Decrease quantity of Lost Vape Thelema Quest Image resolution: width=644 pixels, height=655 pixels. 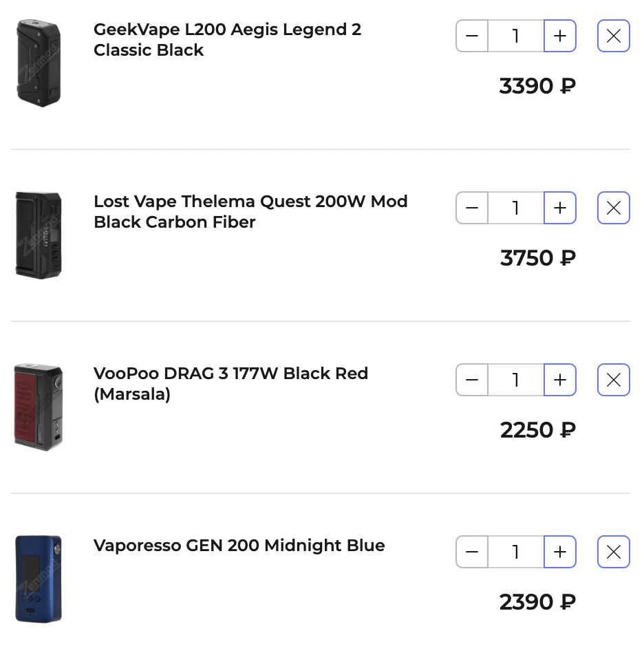(472, 208)
